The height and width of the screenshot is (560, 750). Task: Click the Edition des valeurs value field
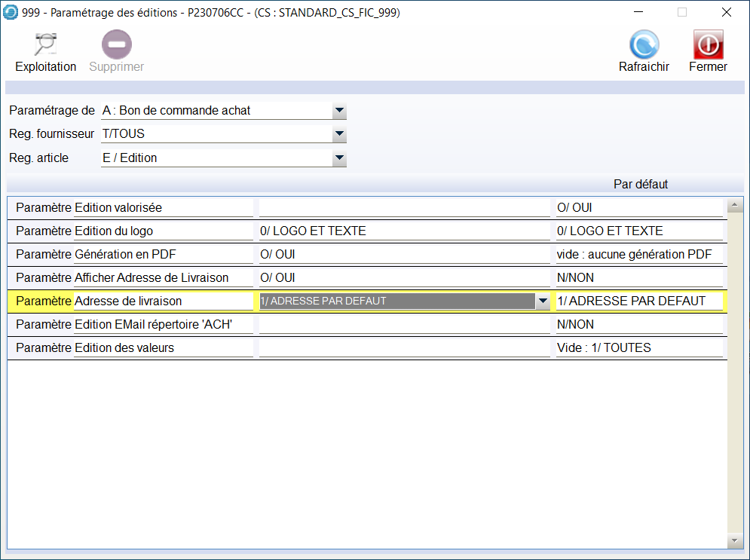tap(403, 348)
